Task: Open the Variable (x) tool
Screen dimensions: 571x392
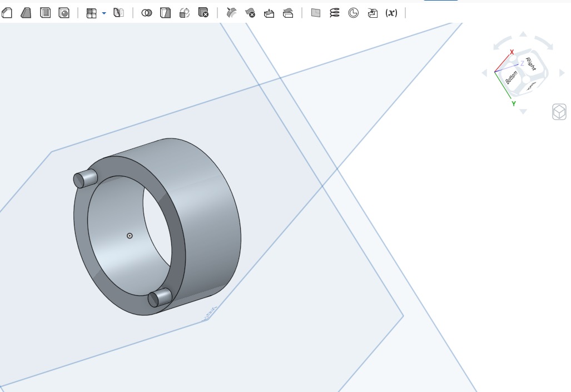Action: pos(391,13)
